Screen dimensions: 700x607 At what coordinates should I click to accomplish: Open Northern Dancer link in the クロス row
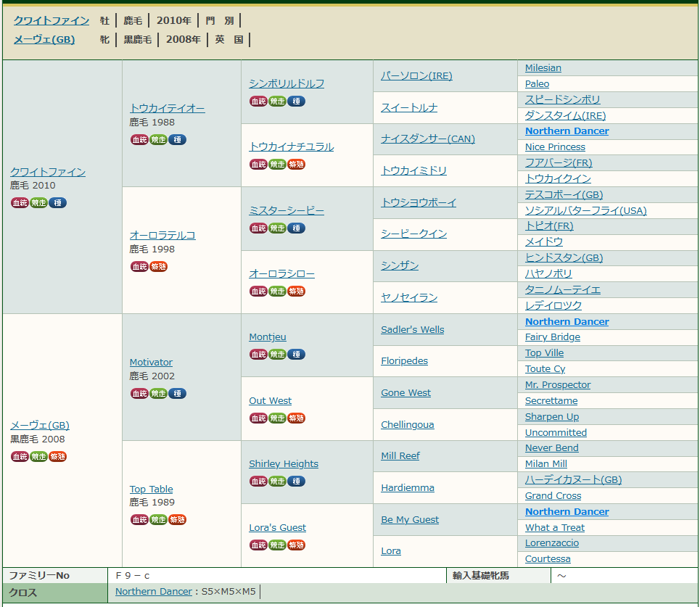point(154,592)
